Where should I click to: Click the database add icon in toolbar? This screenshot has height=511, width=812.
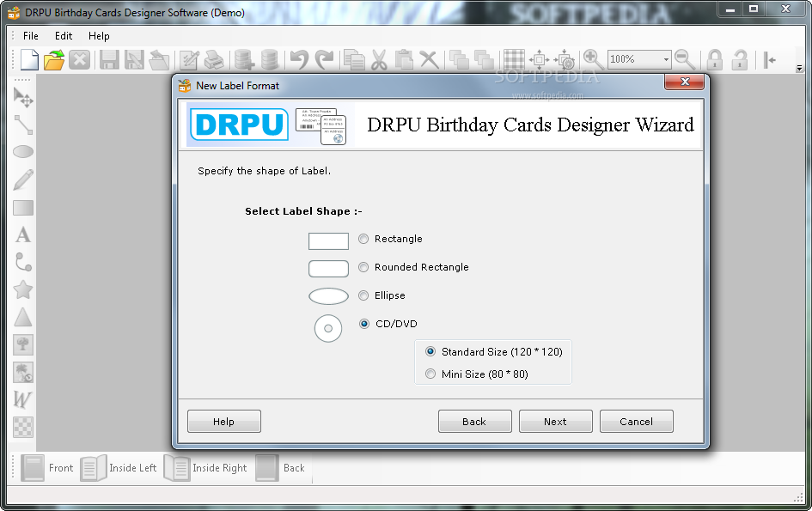(x=244, y=59)
